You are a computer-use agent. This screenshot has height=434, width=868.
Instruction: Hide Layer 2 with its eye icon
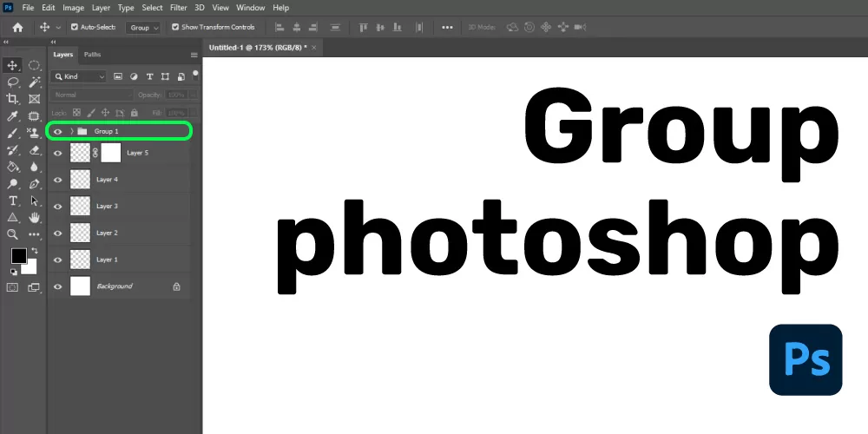tap(57, 233)
